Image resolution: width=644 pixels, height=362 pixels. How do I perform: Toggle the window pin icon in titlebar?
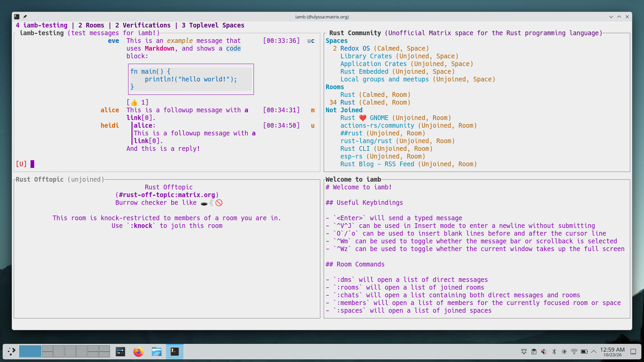tap(25, 17)
